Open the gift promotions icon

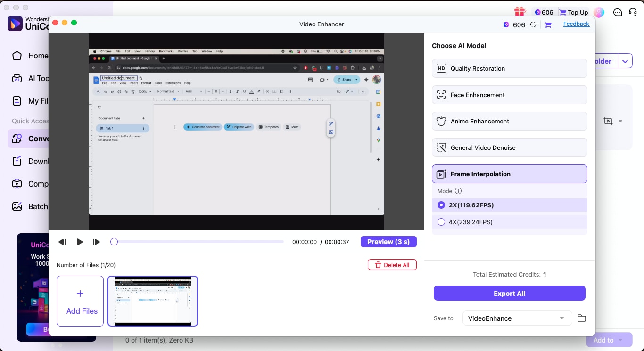point(519,11)
